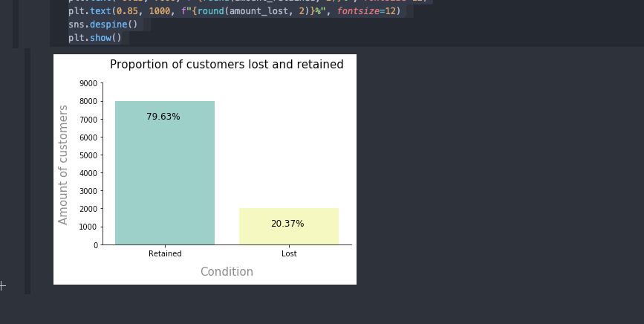Click the 'Lost' x-axis tick label
This screenshot has height=324, width=644.
[289, 254]
